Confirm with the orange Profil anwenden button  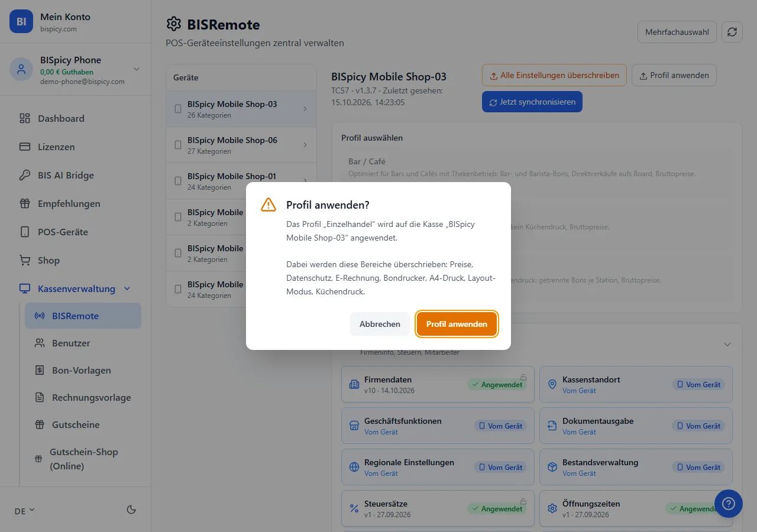point(457,324)
